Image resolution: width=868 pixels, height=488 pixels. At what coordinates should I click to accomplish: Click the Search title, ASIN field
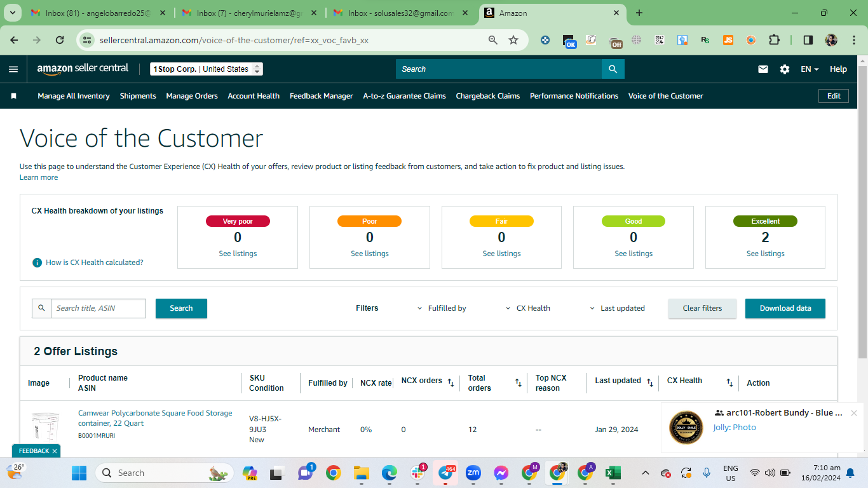click(x=98, y=308)
